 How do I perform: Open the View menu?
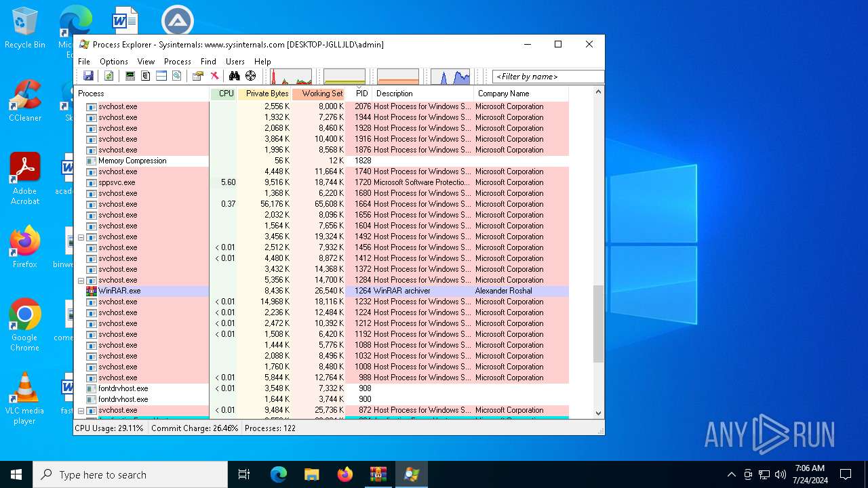tap(146, 61)
